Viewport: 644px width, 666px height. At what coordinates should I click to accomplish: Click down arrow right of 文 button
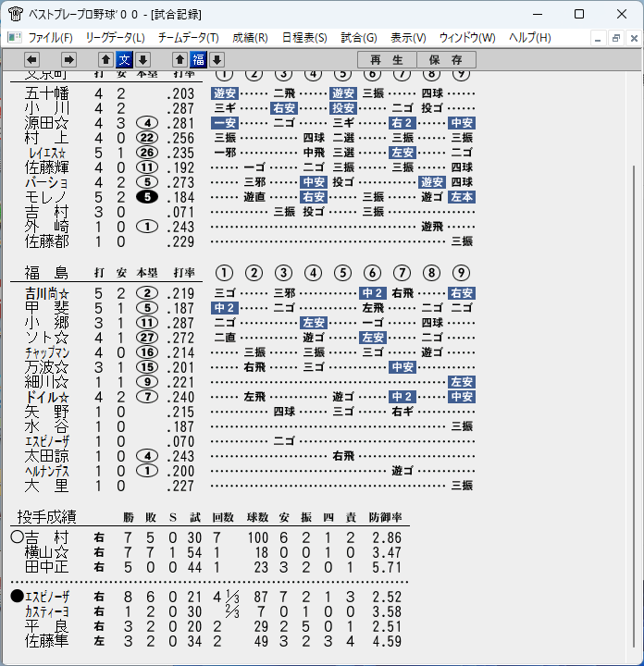pos(142,60)
